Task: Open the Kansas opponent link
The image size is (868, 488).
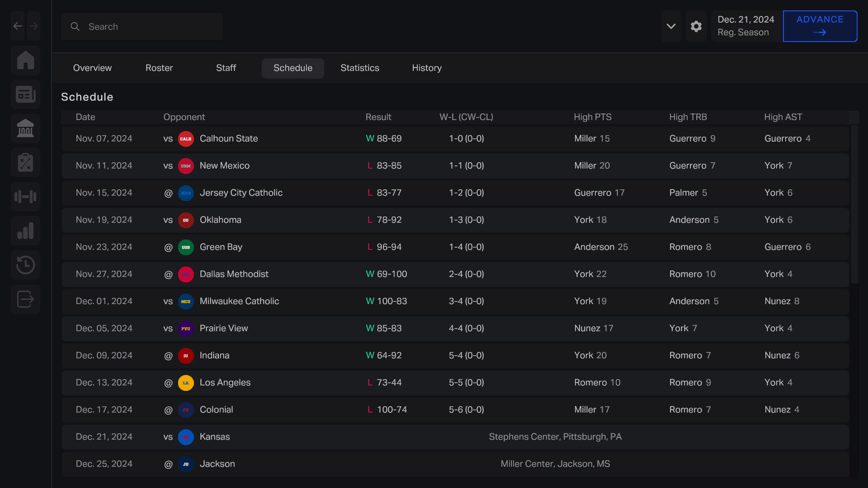Action: 215,437
